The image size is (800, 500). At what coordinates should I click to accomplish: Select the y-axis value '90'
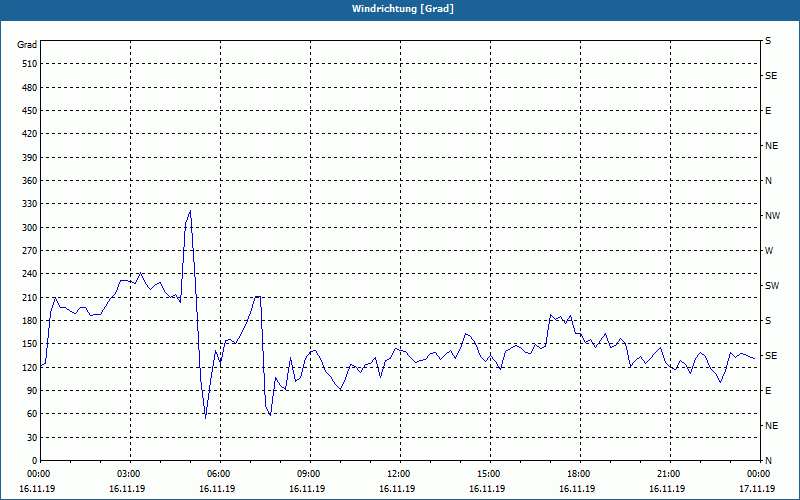32,391
